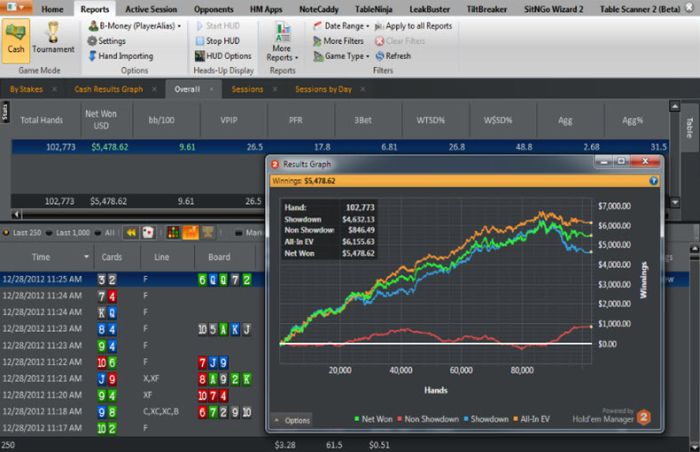Click the Clear Filters button
Image resolution: width=700 pixels, height=452 pixels.
400,41
